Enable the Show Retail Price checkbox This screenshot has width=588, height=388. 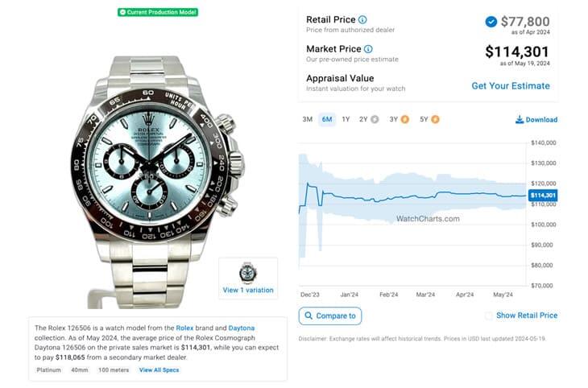[x=489, y=316]
